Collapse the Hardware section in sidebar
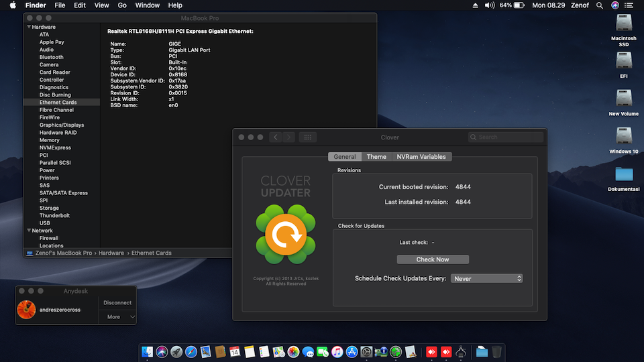 [29, 27]
